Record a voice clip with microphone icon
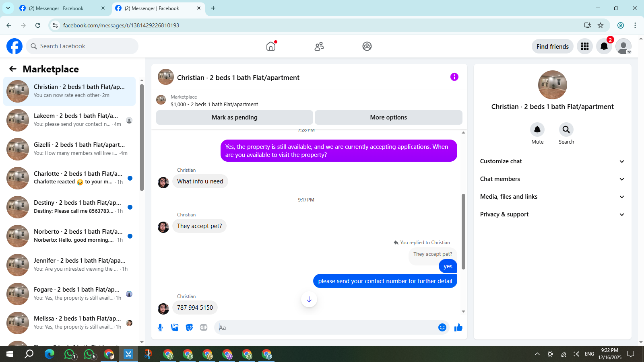The height and width of the screenshot is (362, 644). click(160, 327)
